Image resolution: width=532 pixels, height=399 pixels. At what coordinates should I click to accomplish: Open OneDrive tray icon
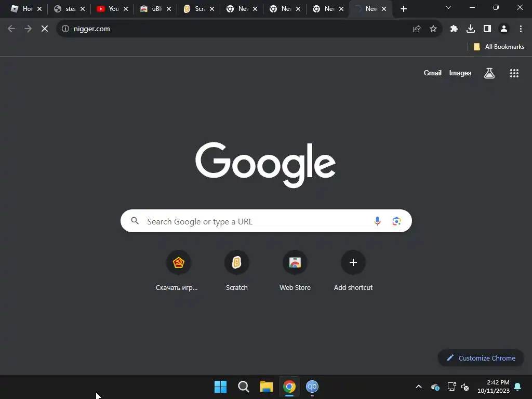tap(435, 387)
